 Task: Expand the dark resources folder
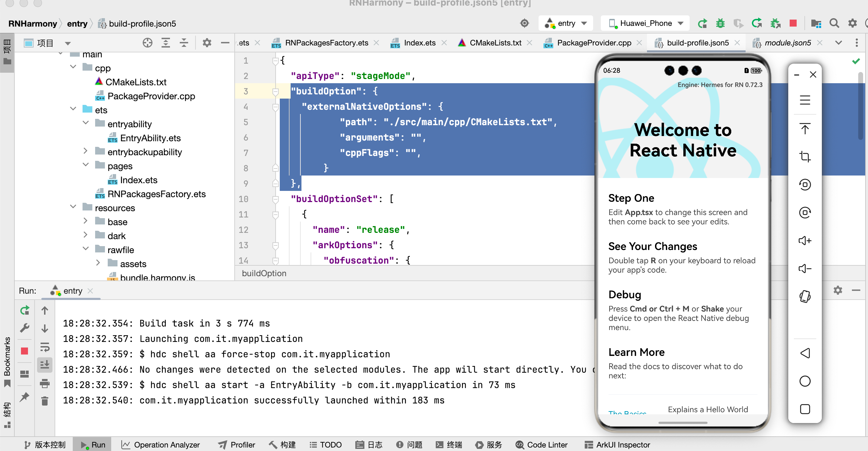(x=86, y=235)
